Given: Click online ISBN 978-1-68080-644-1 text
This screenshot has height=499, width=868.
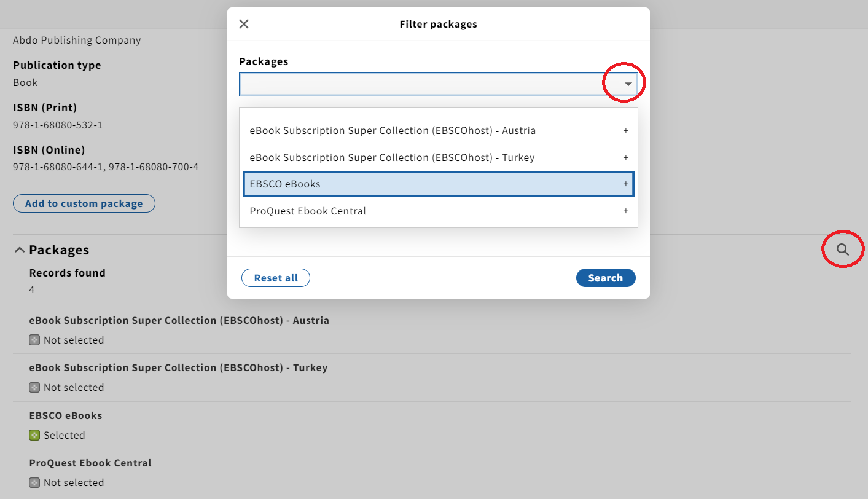Looking at the screenshot, I should point(58,167).
